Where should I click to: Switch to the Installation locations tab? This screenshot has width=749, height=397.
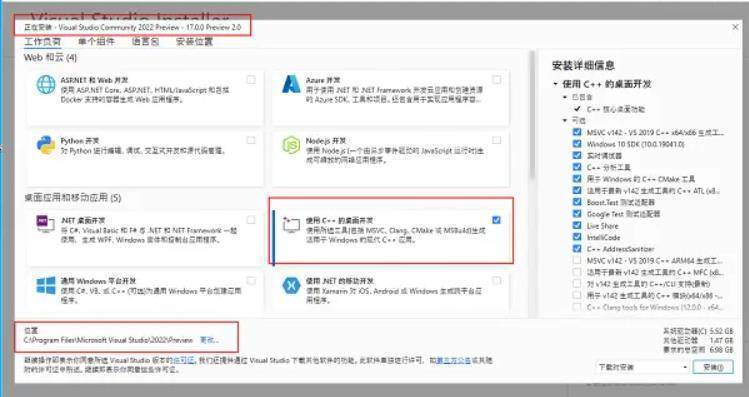tap(194, 42)
